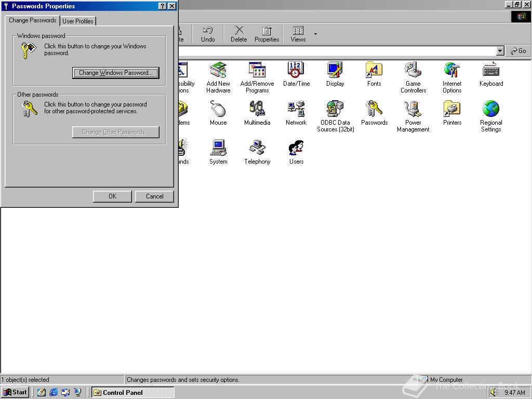
Task: Open the address bar dropdown arrow
Action: point(500,51)
